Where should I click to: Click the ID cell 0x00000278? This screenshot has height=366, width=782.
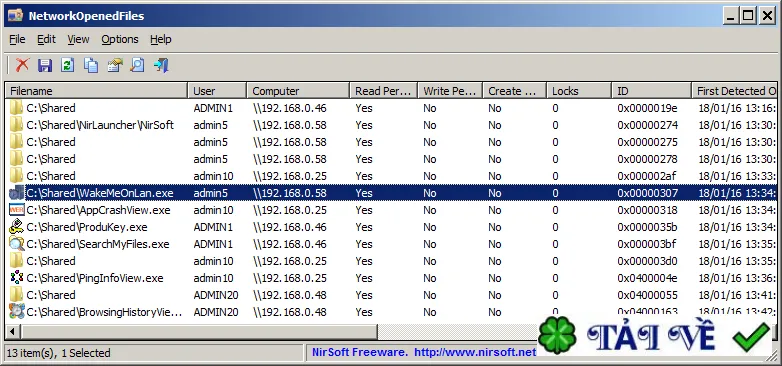647,159
